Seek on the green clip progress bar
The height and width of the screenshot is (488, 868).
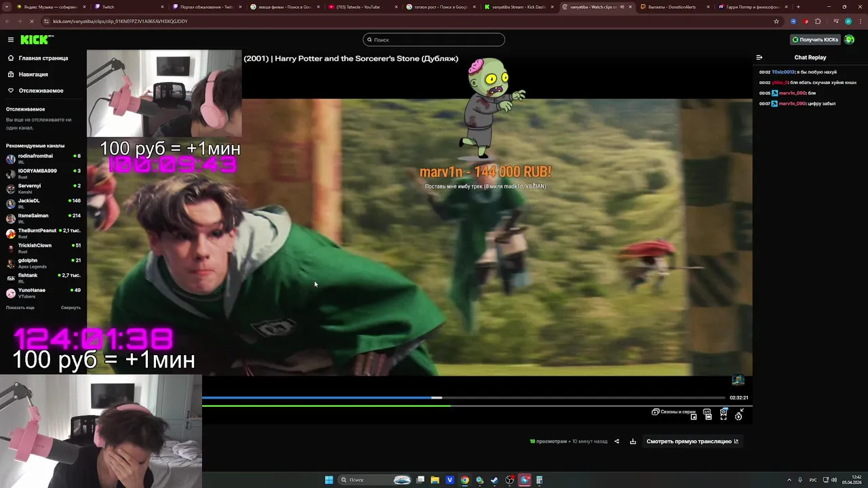477,406
